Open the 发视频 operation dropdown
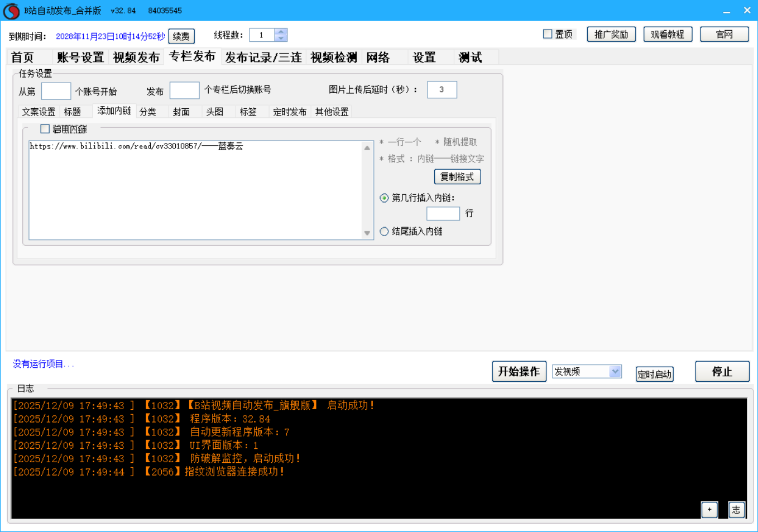The width and height of the screenshot is (758, 532). click(615, 371)
